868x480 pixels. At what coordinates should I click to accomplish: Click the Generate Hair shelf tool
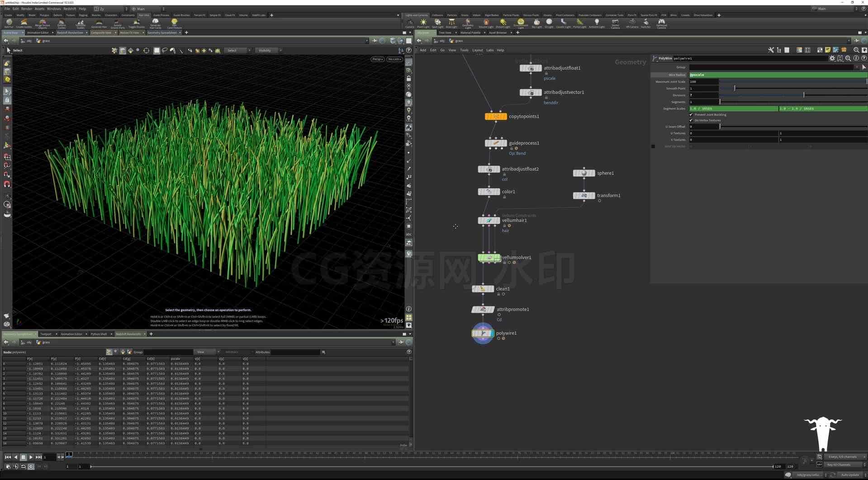point(99,24)
